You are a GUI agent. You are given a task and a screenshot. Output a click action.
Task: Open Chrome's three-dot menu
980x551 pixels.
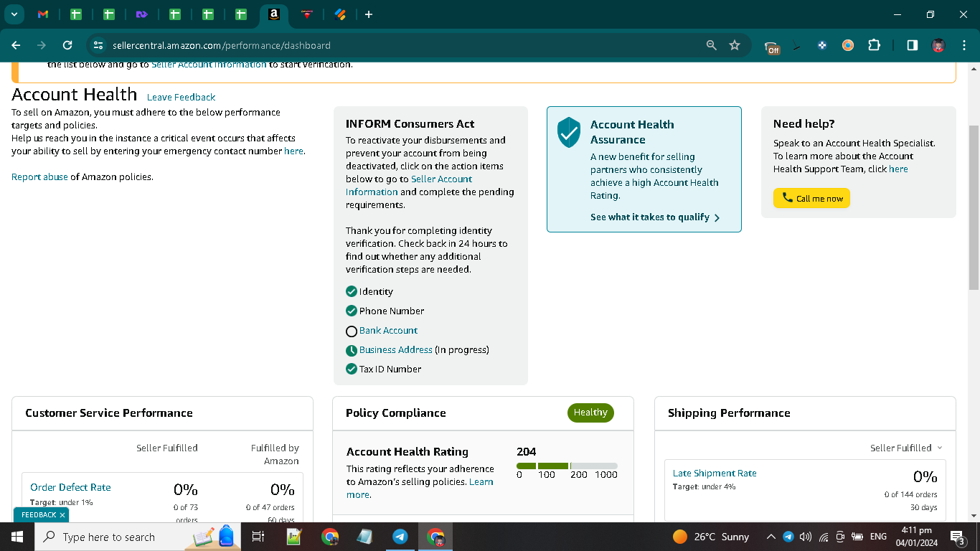(x=963, y=45)
